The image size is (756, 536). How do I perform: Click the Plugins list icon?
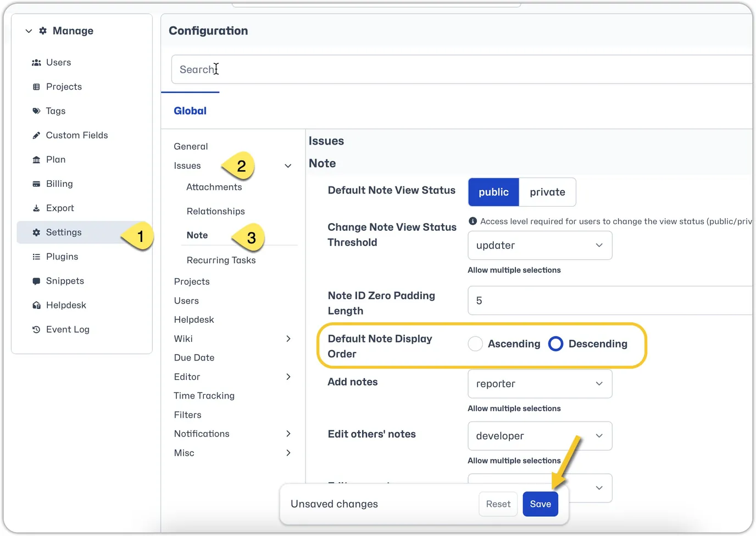pos(36,257)
